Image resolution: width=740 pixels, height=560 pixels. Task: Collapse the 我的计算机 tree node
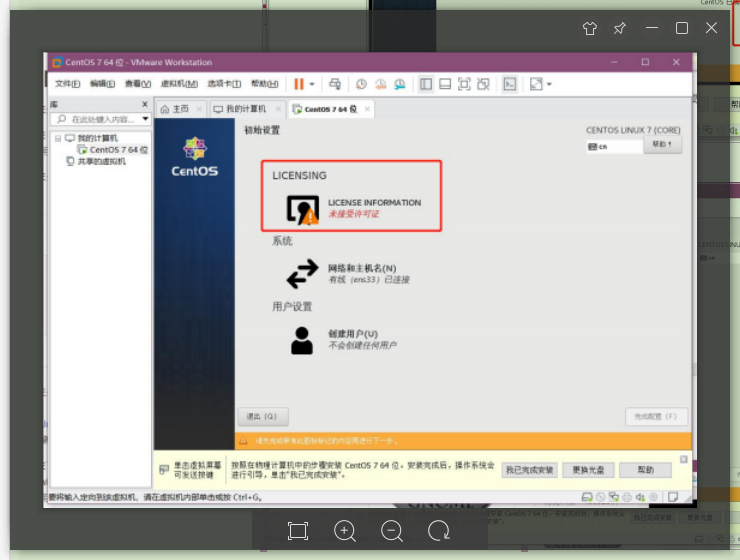[58, 138]
